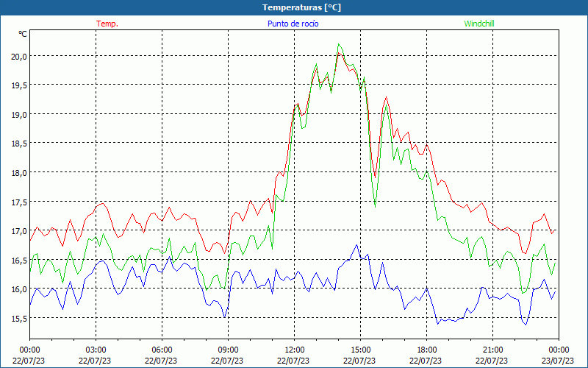Click the 17,0 value on the y-axis
588x368 pixels.
point(19,231)
